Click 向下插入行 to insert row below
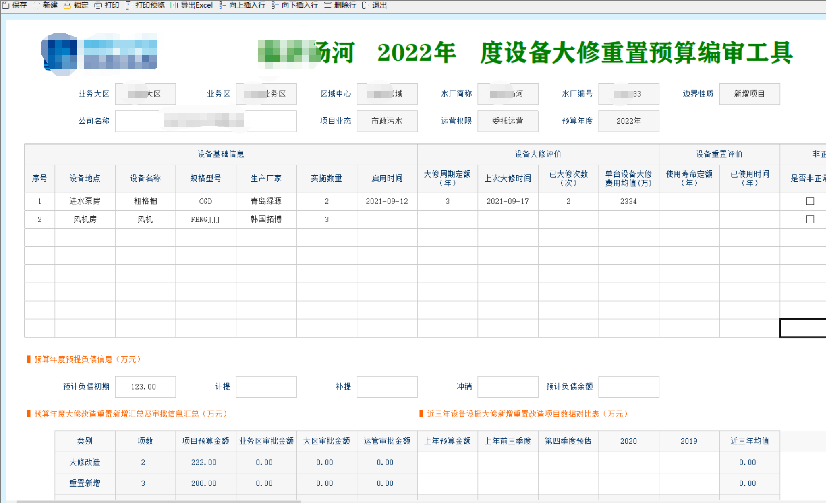 [x=295, y=5]
